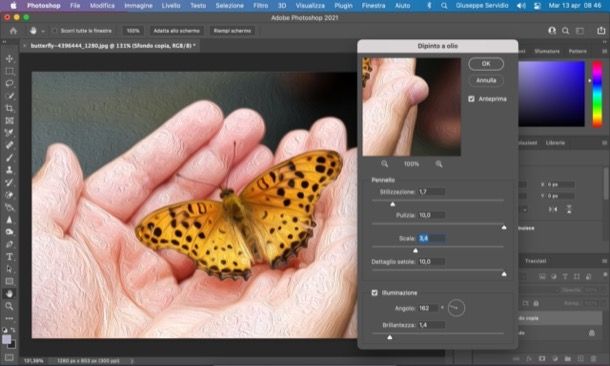Open the workspace switcher icon
The width and height of the screenshot is (610, 366).
pos(580,31)
